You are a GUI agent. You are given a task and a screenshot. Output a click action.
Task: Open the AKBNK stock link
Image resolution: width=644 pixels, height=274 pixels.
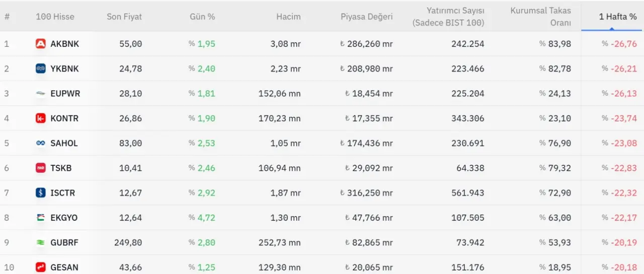click(64, 44)
